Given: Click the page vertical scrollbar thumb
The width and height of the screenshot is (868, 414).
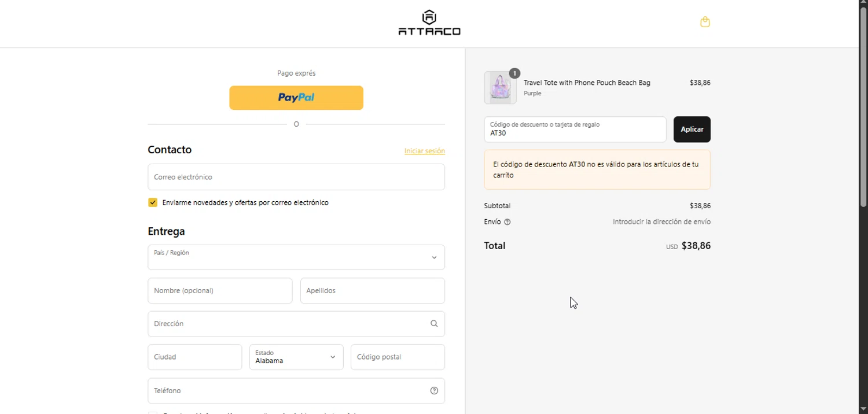Looking at the screenshot, I should coord(863,107).
